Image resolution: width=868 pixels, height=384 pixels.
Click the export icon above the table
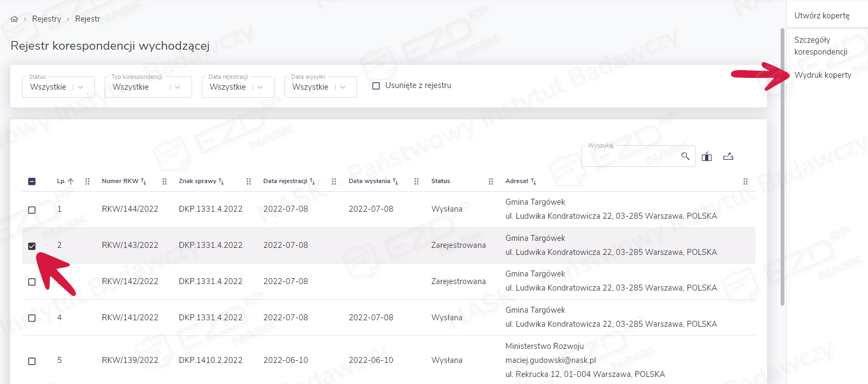[x=728, y=157]
